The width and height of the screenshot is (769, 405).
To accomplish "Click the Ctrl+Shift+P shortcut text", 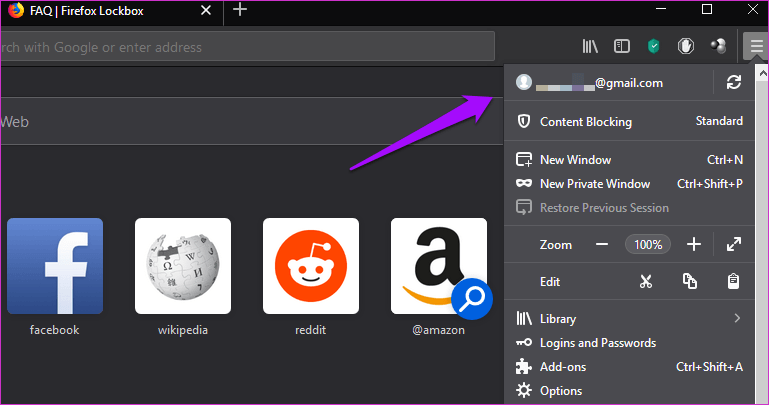I will [710, 183].
